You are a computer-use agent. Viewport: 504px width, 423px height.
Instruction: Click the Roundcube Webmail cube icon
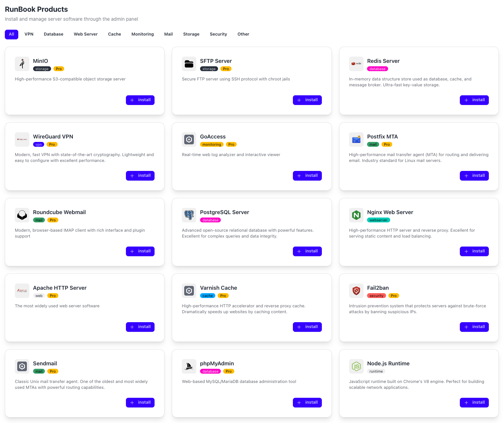pos(22,215)
